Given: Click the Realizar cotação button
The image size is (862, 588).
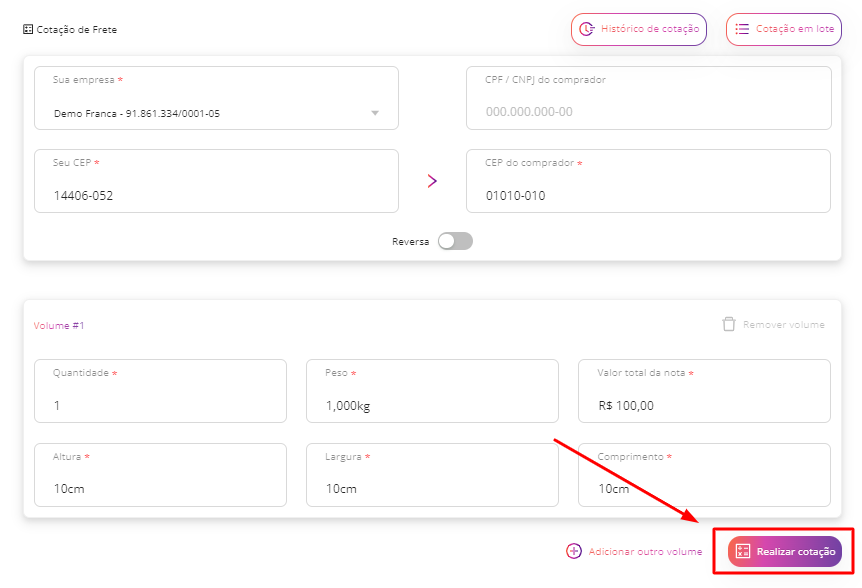Looking at the screenshot, I should [x=785, y=551].
